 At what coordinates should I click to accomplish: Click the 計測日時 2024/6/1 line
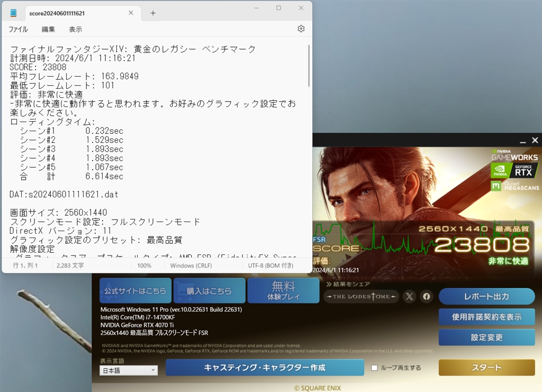pyautogui.click(x=73, y=58)
